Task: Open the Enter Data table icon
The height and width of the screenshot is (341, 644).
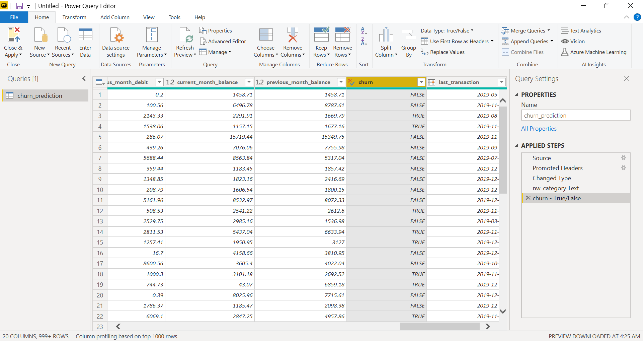Action: (x=85, y=35)
